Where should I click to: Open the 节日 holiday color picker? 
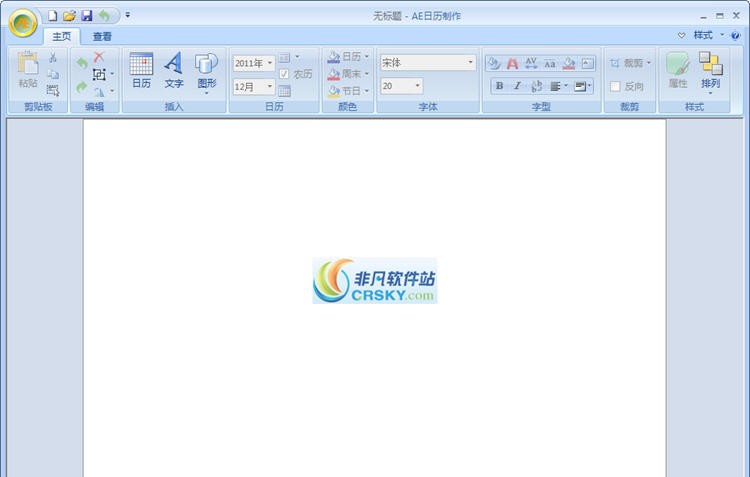click(348, 90)
